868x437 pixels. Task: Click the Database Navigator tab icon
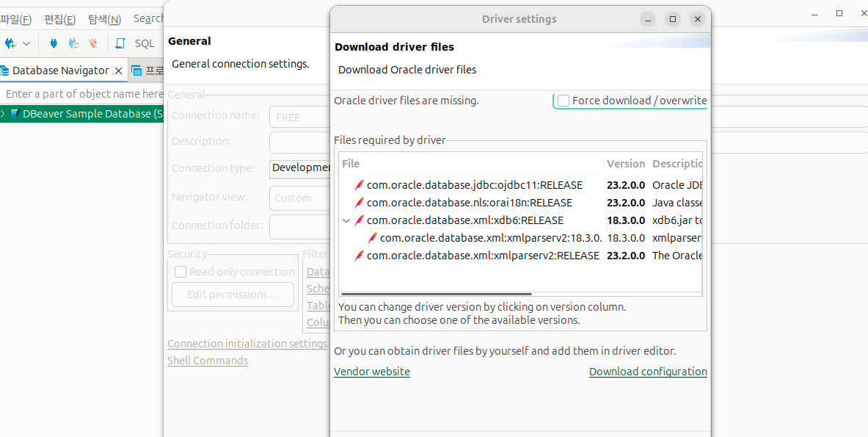coord(5,71)
